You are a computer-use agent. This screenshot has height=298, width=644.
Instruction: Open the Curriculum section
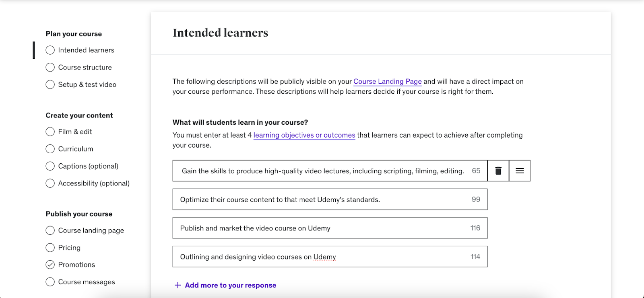click(x=76, y=149)
